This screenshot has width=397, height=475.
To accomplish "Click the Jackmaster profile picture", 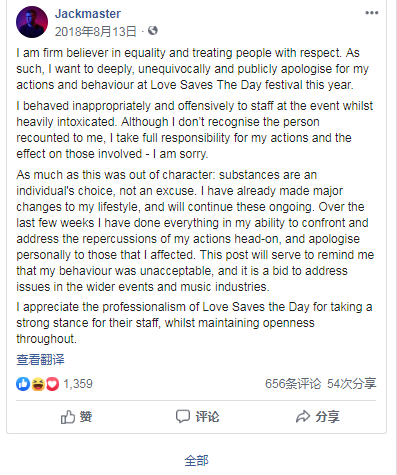I will [32, 22].
